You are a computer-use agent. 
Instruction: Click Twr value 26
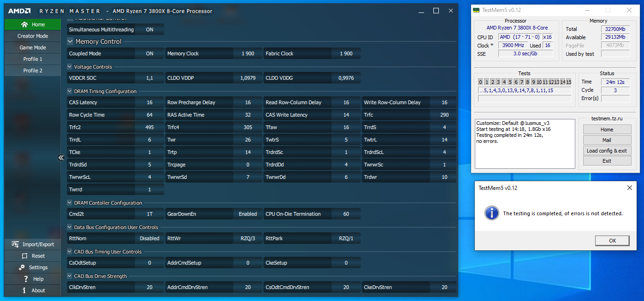[x=248, y=140]
